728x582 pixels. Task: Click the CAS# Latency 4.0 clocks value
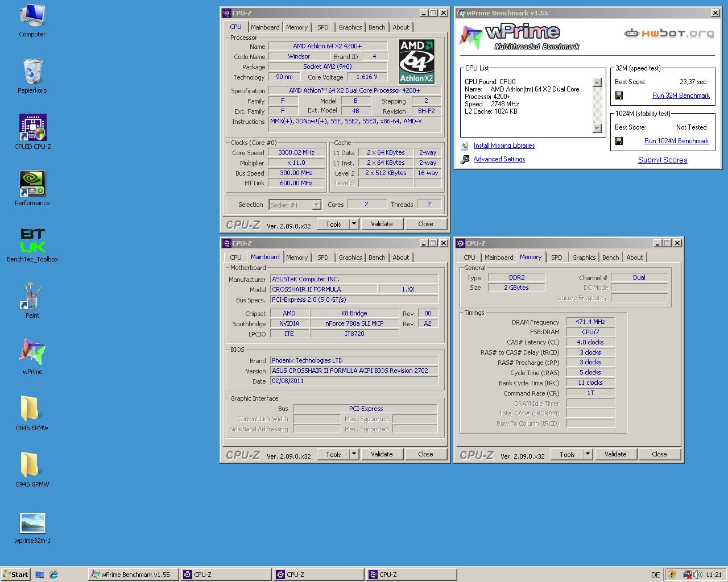(x=590, y=342)
